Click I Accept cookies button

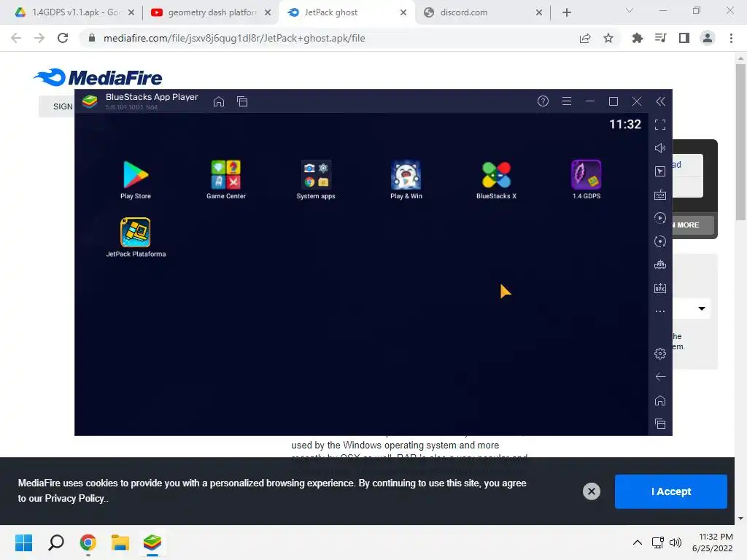click(671, 491)
